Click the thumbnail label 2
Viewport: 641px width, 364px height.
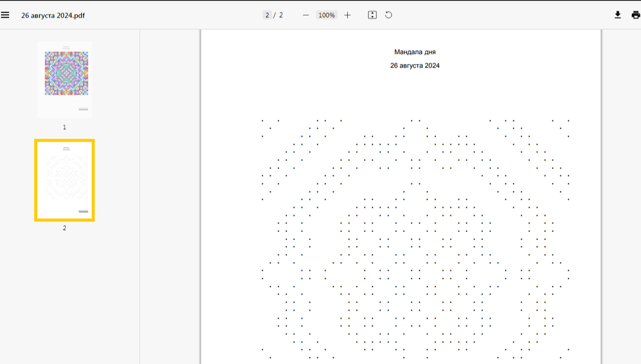point(65,228)
